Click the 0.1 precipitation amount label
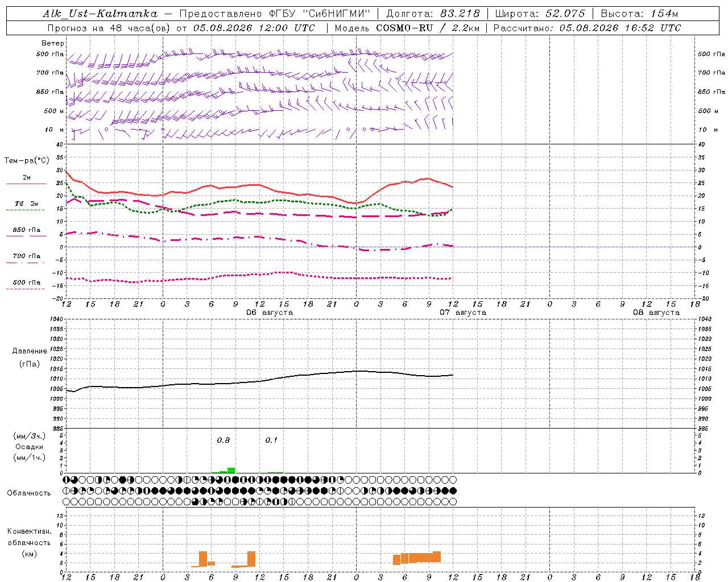This screenshot has width=728, height=582. point(271,440)
